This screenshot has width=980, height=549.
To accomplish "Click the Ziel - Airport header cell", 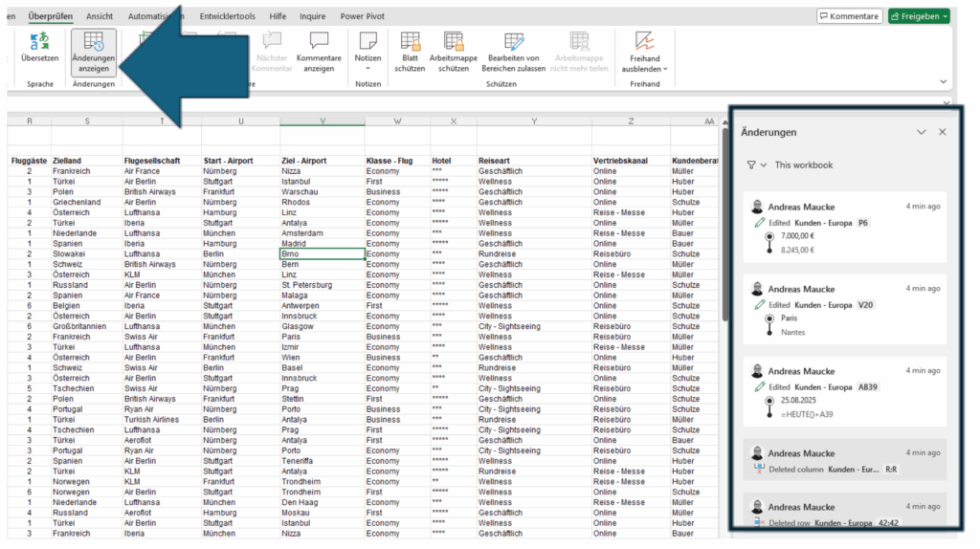I will [323, 161].
